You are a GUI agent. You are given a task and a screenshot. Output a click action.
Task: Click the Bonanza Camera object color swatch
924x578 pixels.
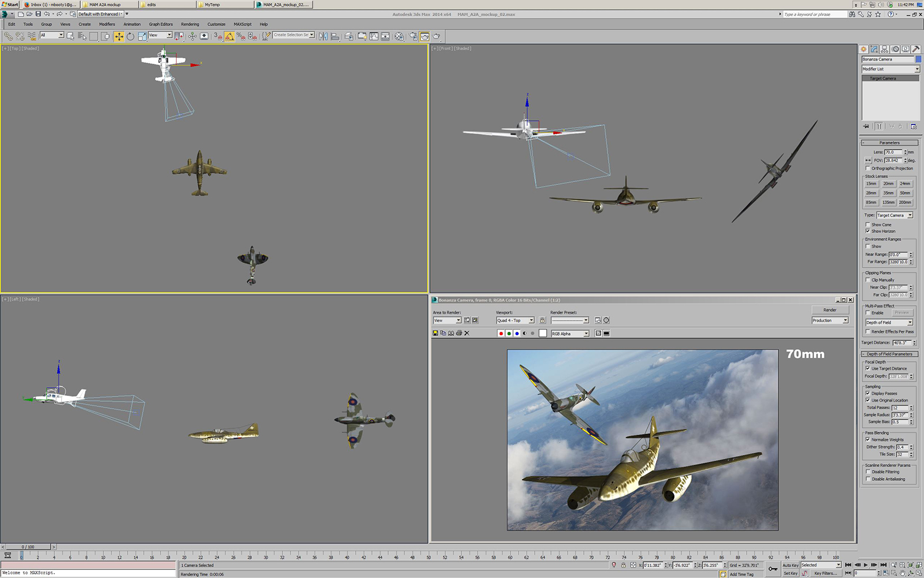(918, 60)
